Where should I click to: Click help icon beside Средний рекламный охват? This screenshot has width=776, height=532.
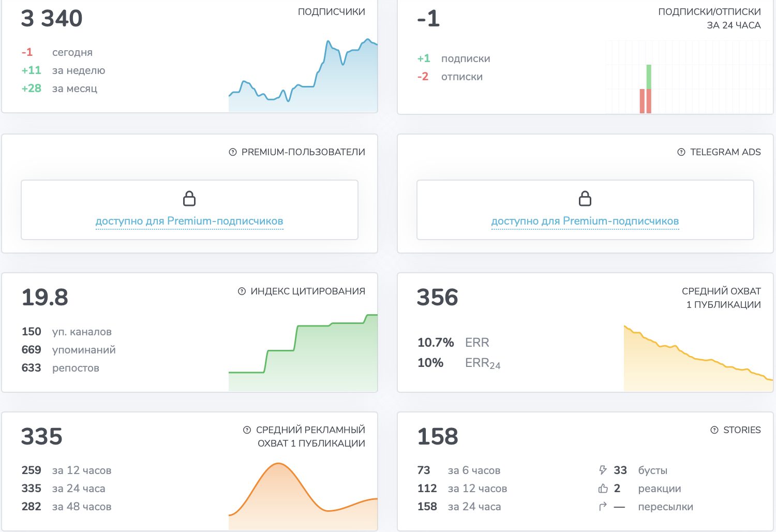click(247, 430)
